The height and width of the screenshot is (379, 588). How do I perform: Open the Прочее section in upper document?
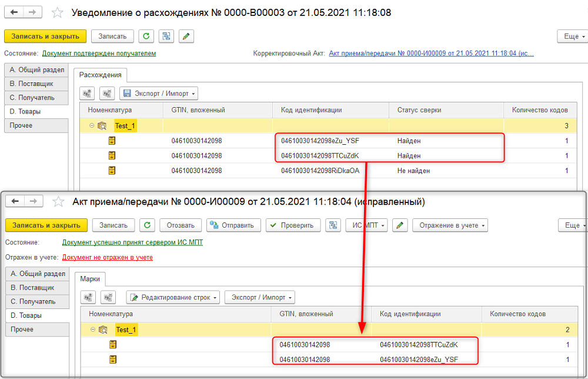(36, 125)
